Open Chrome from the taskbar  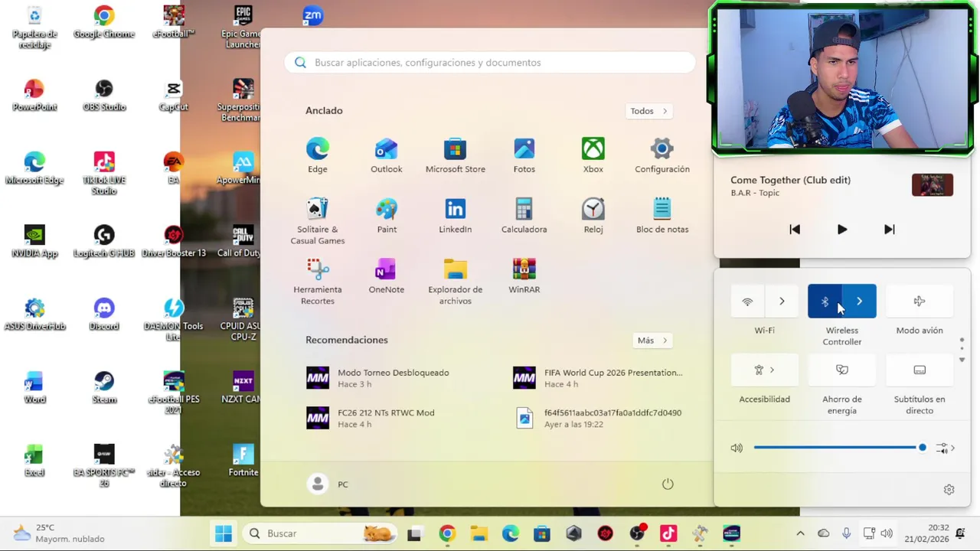(x=447, y=533)
